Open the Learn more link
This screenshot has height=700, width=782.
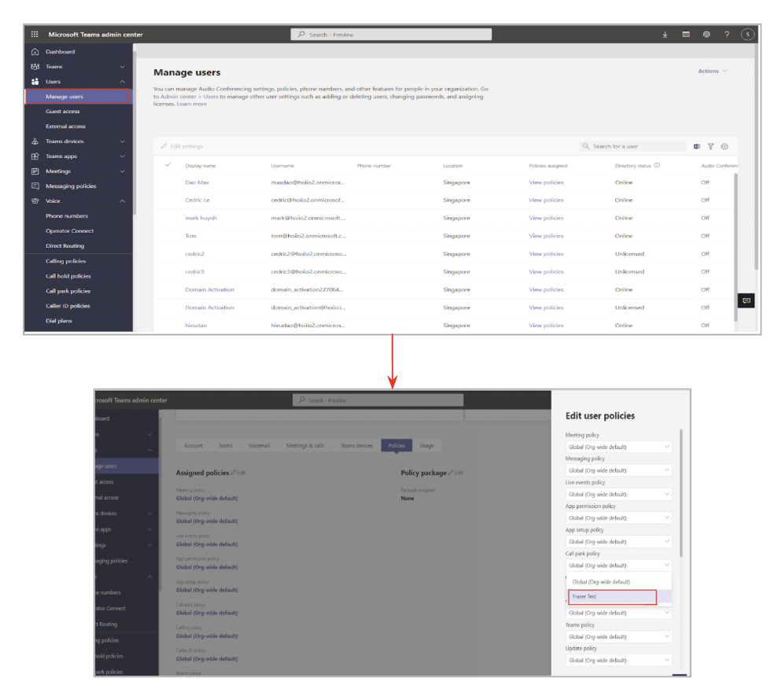(x=191, y=104)
